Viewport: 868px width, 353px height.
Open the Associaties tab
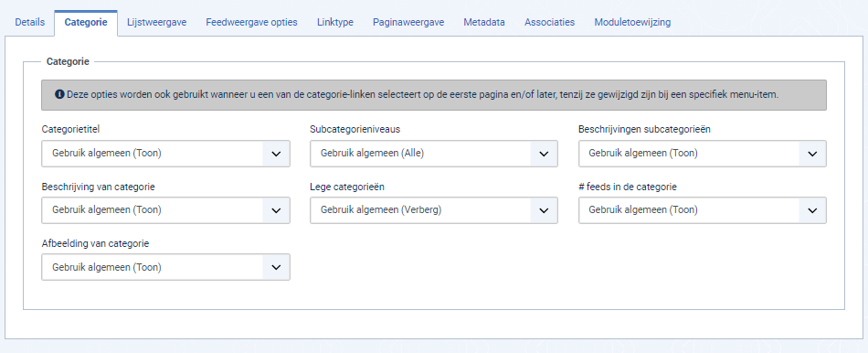coord(550,22)
